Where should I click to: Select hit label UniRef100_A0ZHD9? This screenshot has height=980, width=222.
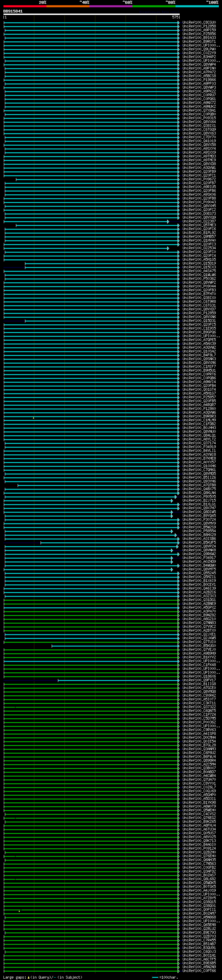click(199, 561)
